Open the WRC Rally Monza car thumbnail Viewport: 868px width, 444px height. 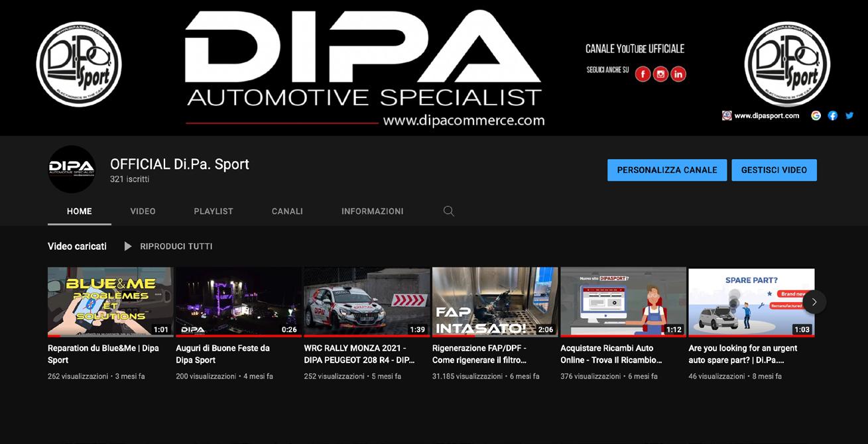[367, 302]
